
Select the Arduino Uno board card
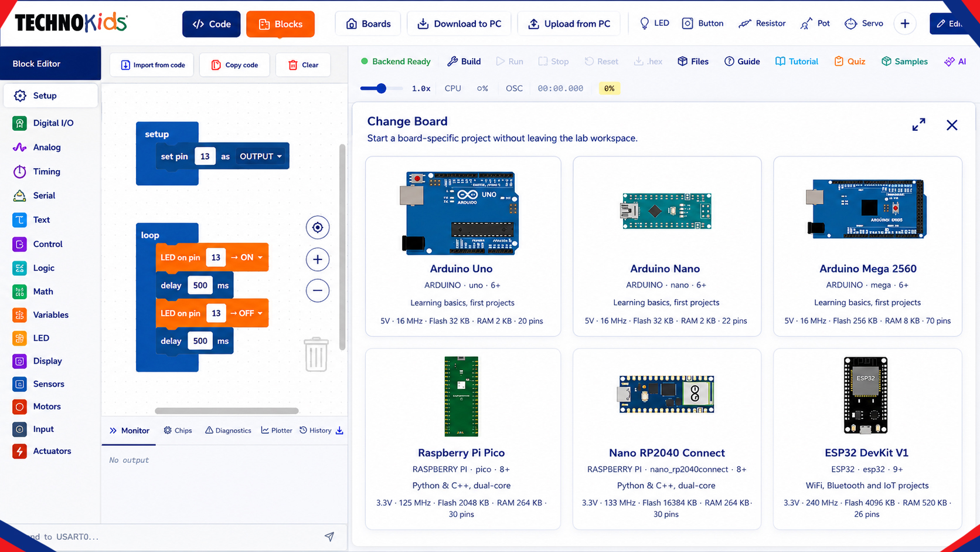click(463, 246)
